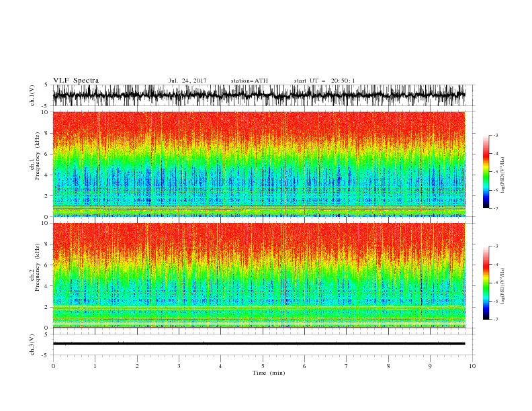Screen dimensions: 532x411
Task: Click the time axis "4" tick label
Action: [x=220, y=366]
